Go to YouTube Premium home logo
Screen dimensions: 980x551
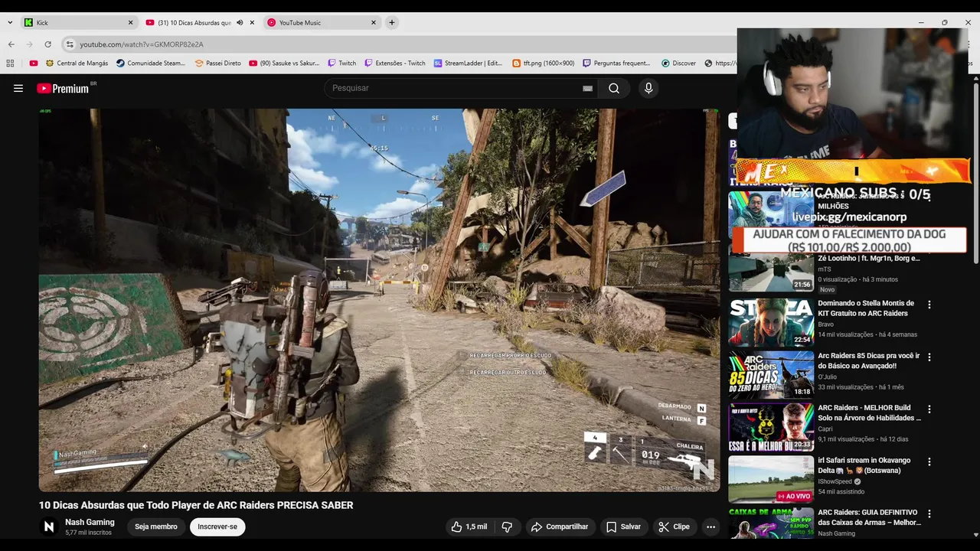(x=64, y=88)
